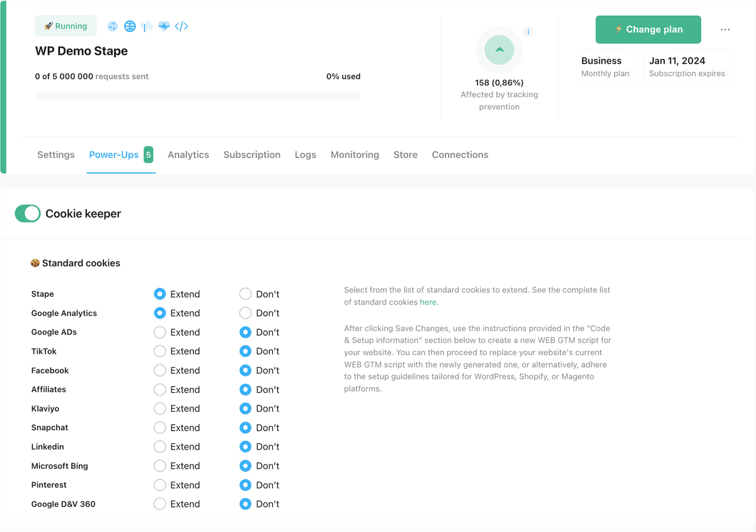Click the vertical bars icon in header

[147, 26]
